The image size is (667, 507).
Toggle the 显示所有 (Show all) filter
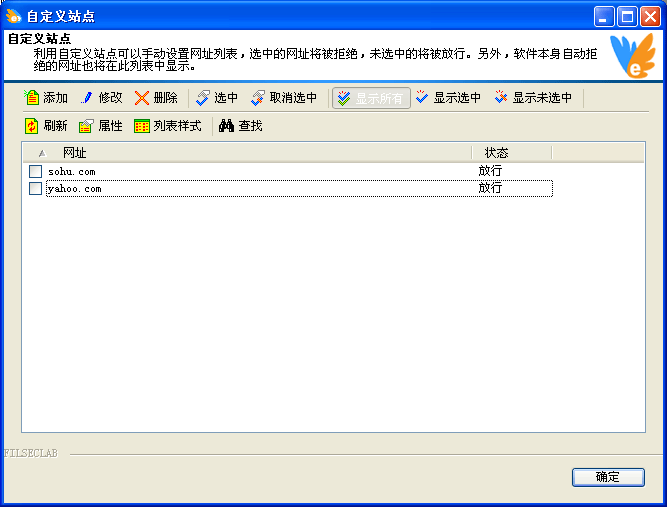click(371, 98)
